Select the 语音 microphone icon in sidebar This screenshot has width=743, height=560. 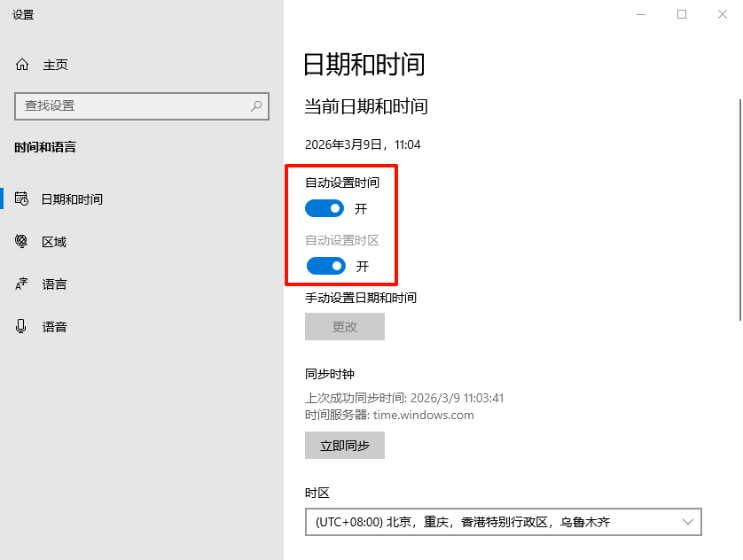coord(20,326)
